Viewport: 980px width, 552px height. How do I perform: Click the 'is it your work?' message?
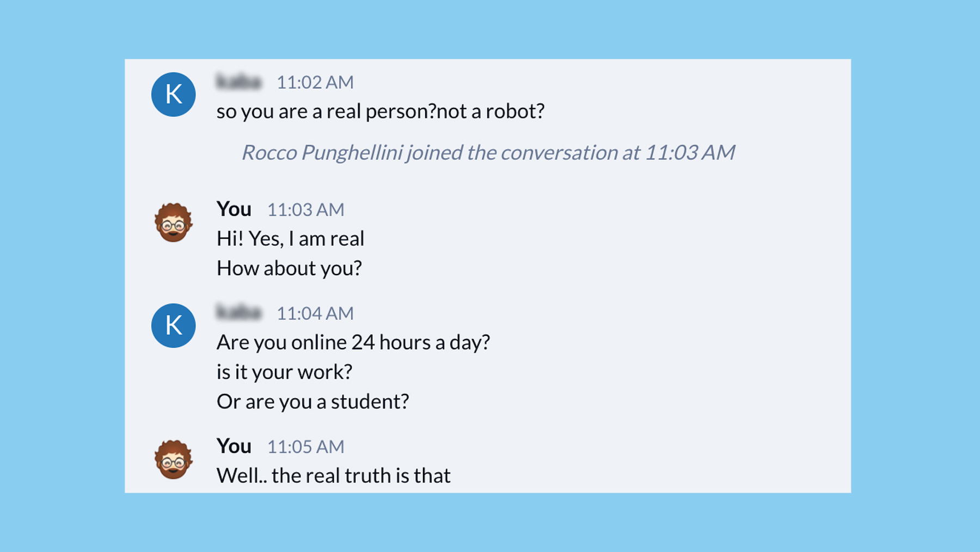point(284,372)
